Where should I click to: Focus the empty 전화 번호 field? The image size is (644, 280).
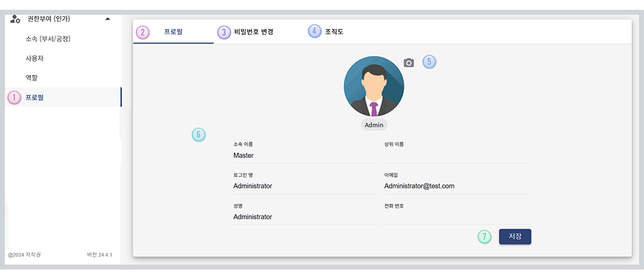click(457, 217)
